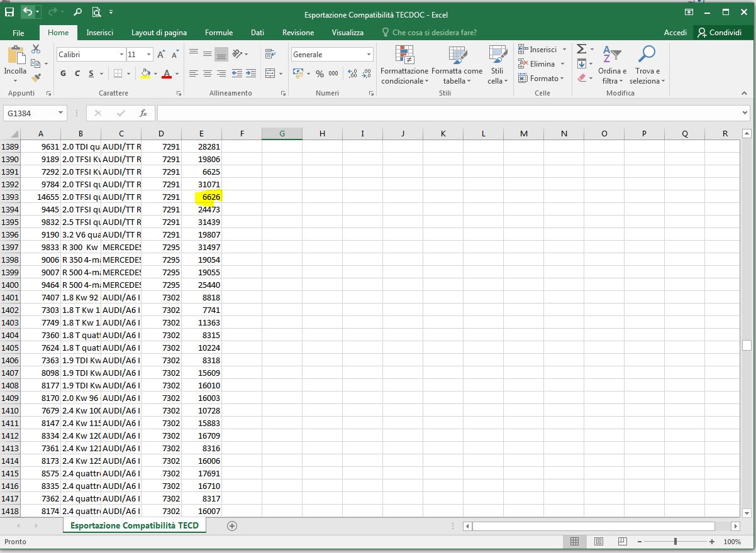Open the font size 11 dropdown
The height and width of the screenshot is (553, 756).
click(148, 55)
